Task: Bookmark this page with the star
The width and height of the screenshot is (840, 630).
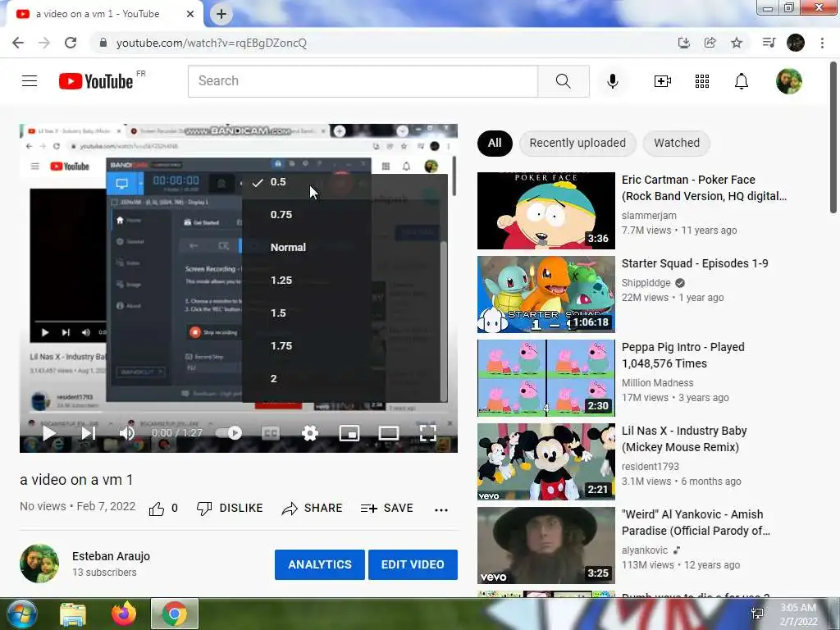Action: [737, 43]
